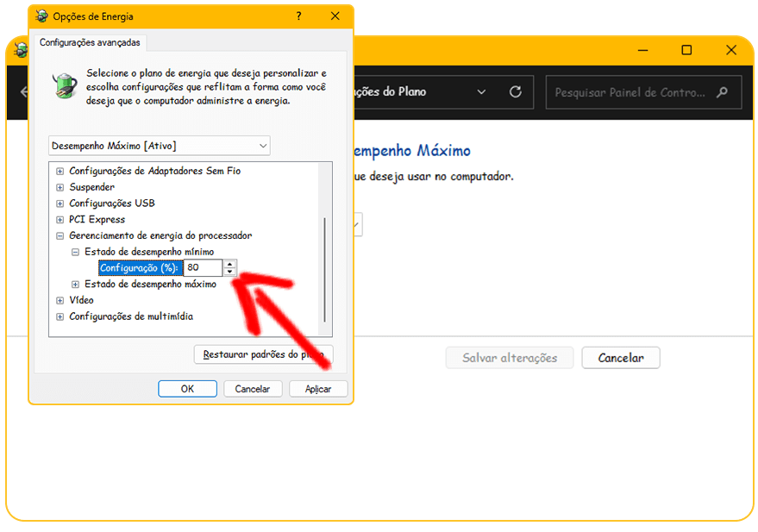Open address bar history dropdown chevron
Viewport: 758px width, 532px height.
point(482,92)
